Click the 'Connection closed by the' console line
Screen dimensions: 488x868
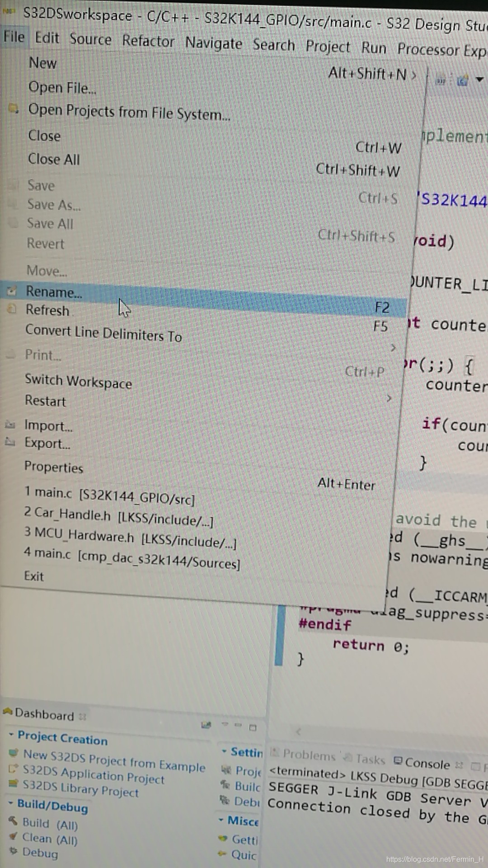377,811
